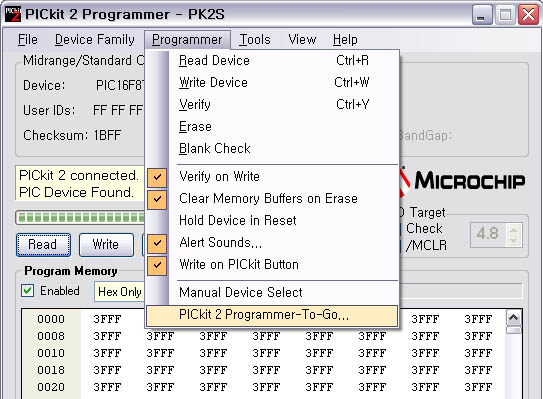
Task: Click the User IDs value
Action: tap(118, 110)
